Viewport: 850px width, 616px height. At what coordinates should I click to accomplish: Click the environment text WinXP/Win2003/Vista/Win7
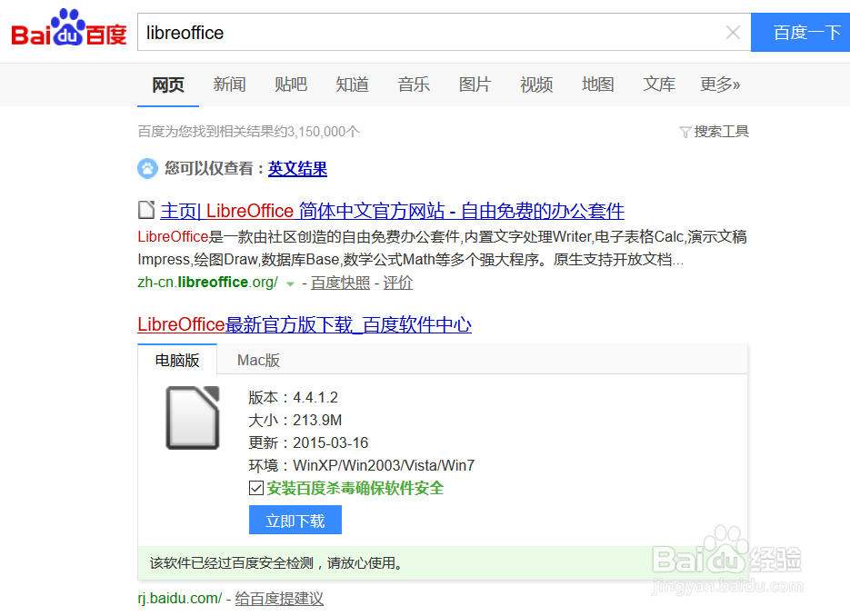(384, 466)
